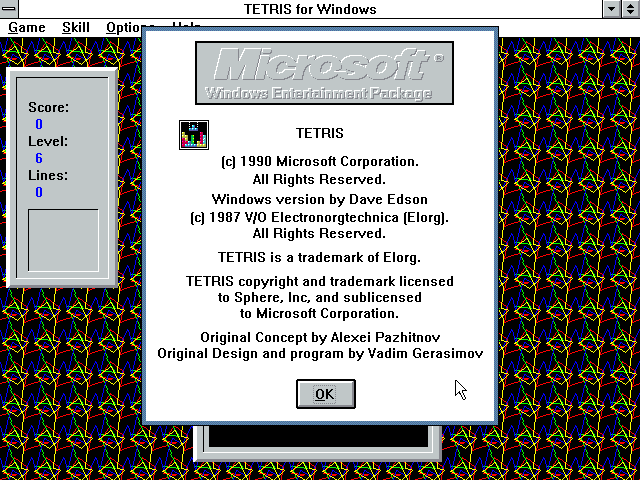Click the "TETRIS" heading in the dialog
This screenshot has height=480, width=640.
point(320,133)
